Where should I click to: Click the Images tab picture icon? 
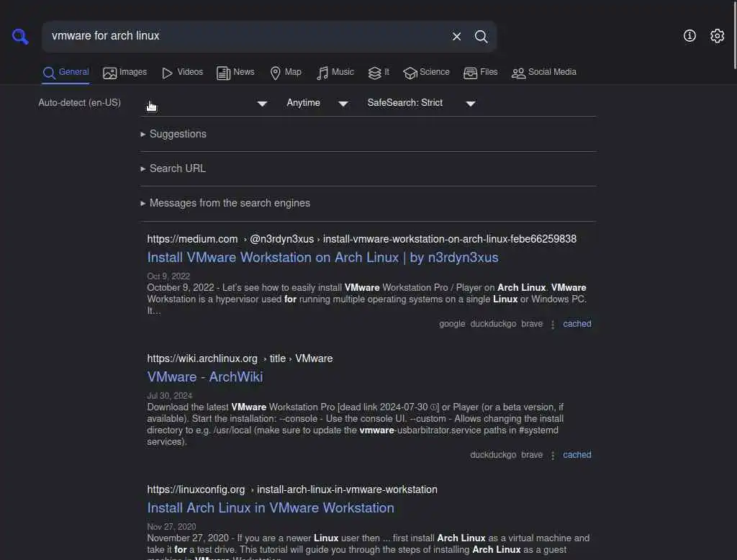point(109,73)
